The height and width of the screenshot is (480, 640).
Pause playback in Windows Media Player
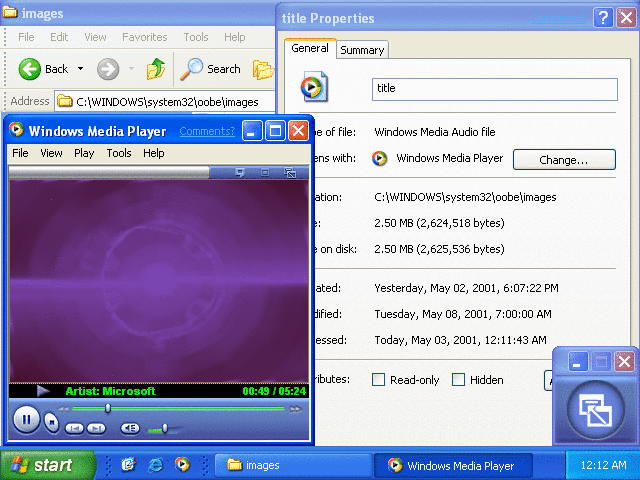click(27, 419)
